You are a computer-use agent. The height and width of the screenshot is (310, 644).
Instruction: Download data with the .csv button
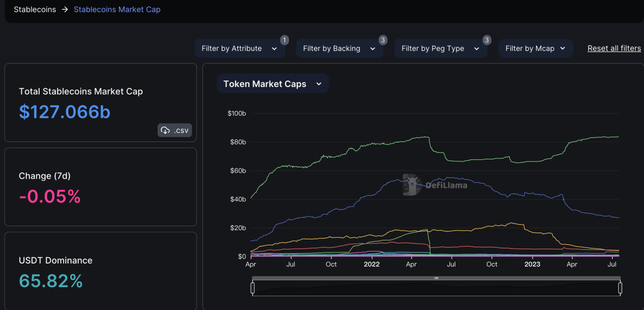[x=174, y=131]
